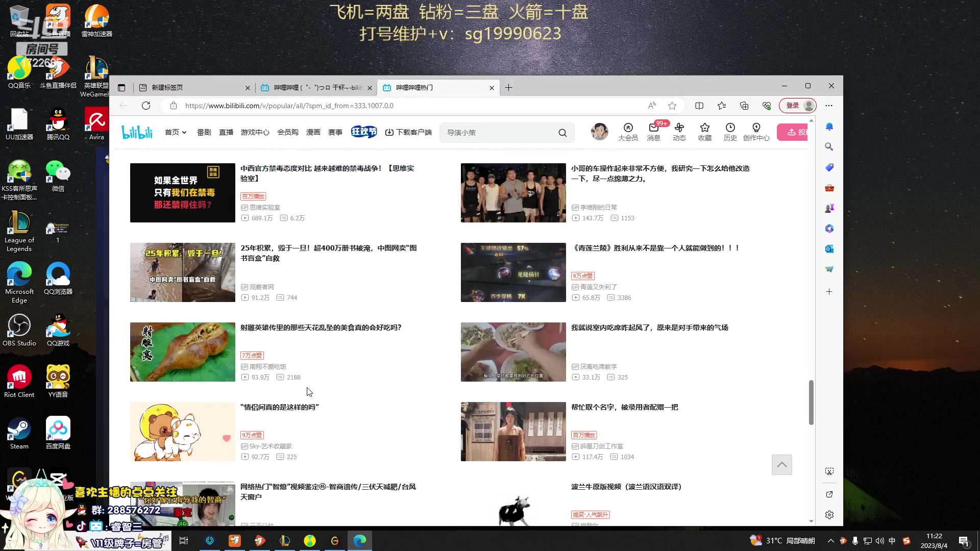Add a sidebar app with plus icon

click(829, 292)
